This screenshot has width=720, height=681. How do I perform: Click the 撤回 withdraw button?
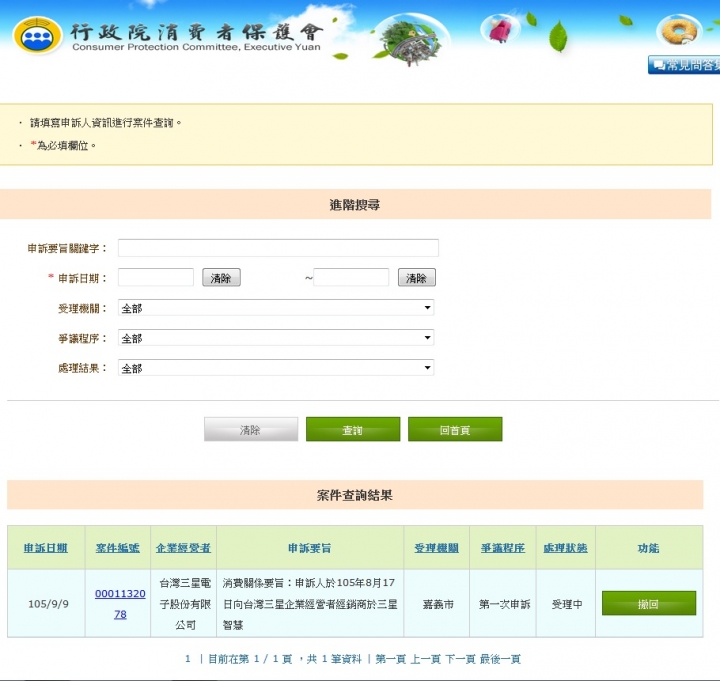click(x=649, y=603)
